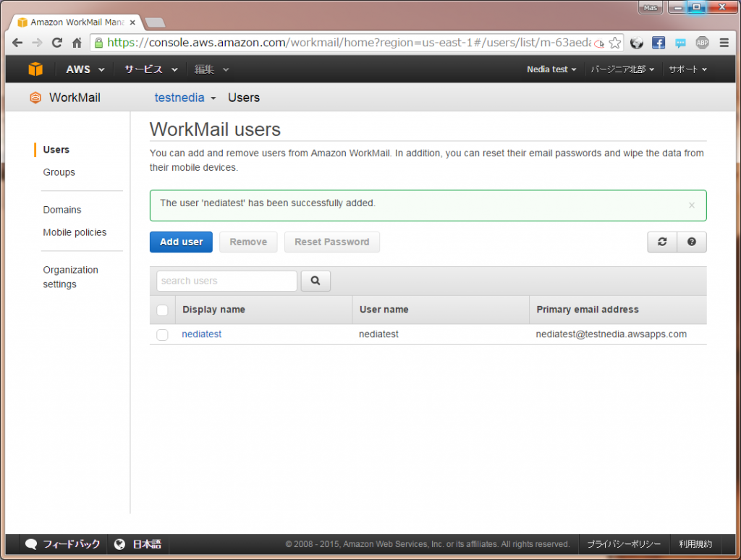Open Domains in the sidebar
This screenshot has width=741, height=560.
(62, 209)
